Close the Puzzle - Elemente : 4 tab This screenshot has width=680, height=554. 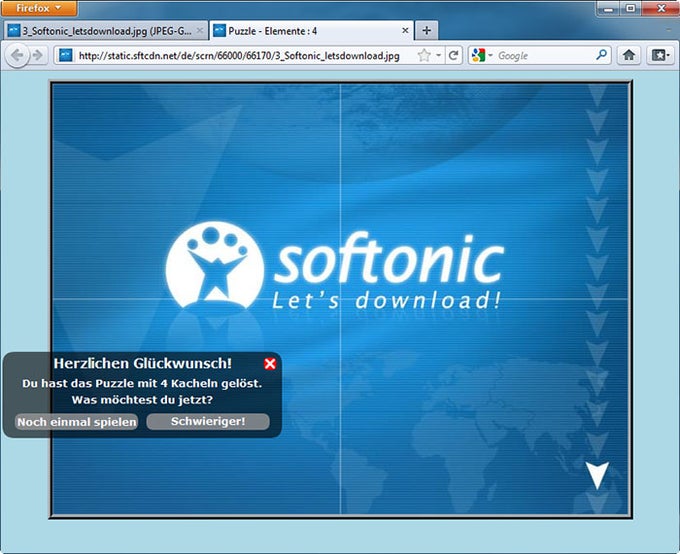[x=405, y=31]
